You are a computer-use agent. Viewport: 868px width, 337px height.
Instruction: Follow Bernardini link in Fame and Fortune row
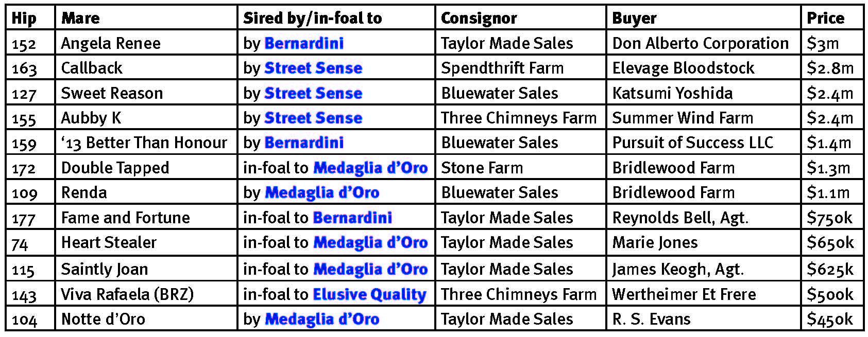coord(353,218)
